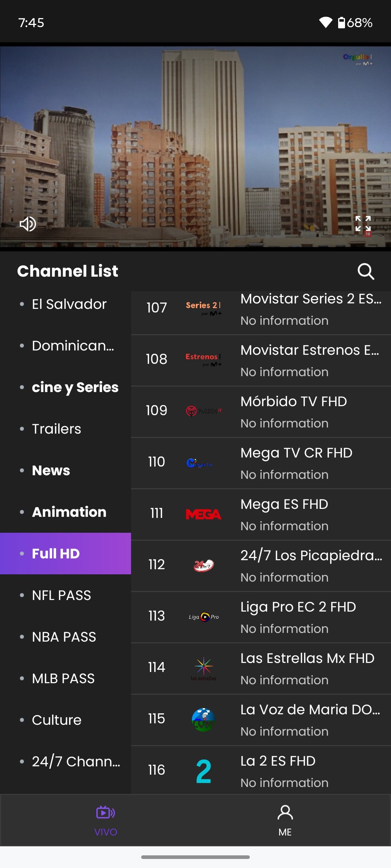Play Movistar Series 2 channel 107
This screenshot has width=391, height=868.
[x=261, y=312]
